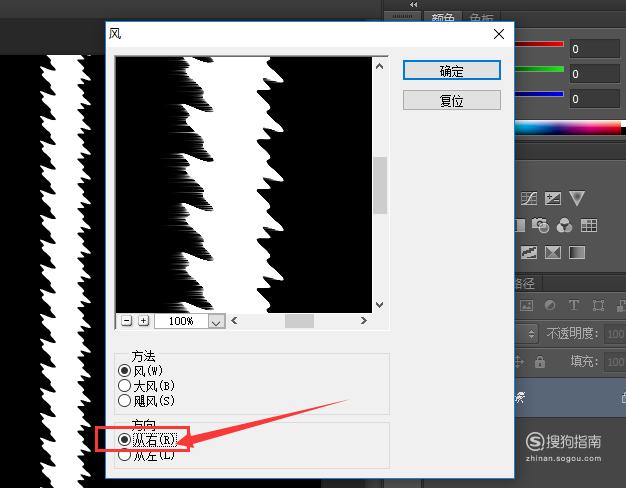The height and width of the screenshot is (488, 626).
Task: Click the preview horizontal scroll right arrow
Action: [364, 321]
